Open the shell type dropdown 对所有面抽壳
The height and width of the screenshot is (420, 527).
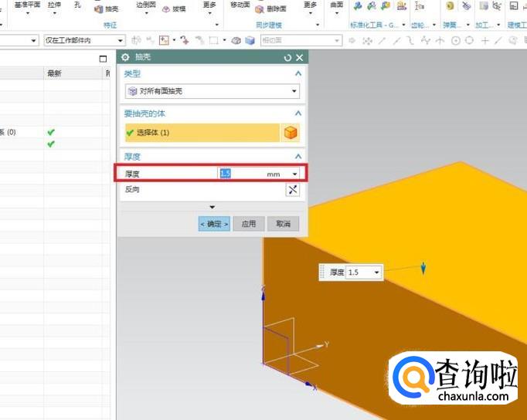tap(212, 91)
